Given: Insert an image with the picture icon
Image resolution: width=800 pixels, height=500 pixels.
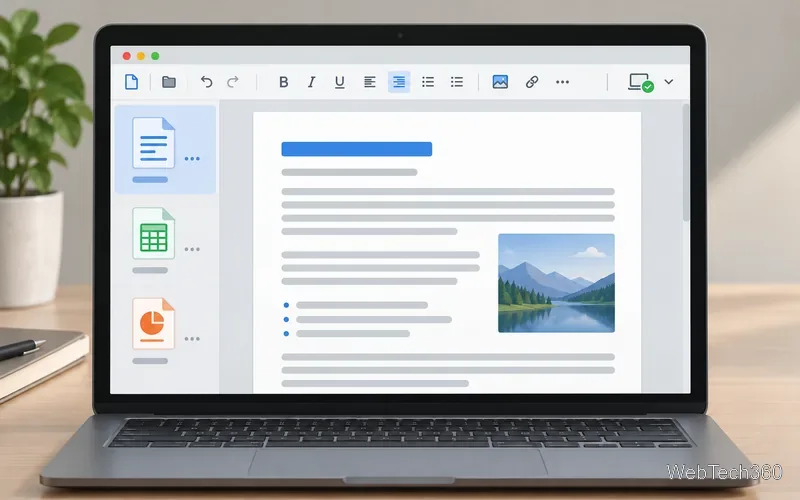Looking at the screenshot, I should [x=500, y=82].
